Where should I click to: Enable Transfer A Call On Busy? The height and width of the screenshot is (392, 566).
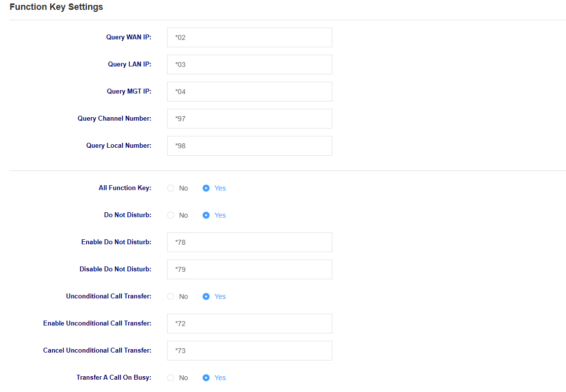206,378
